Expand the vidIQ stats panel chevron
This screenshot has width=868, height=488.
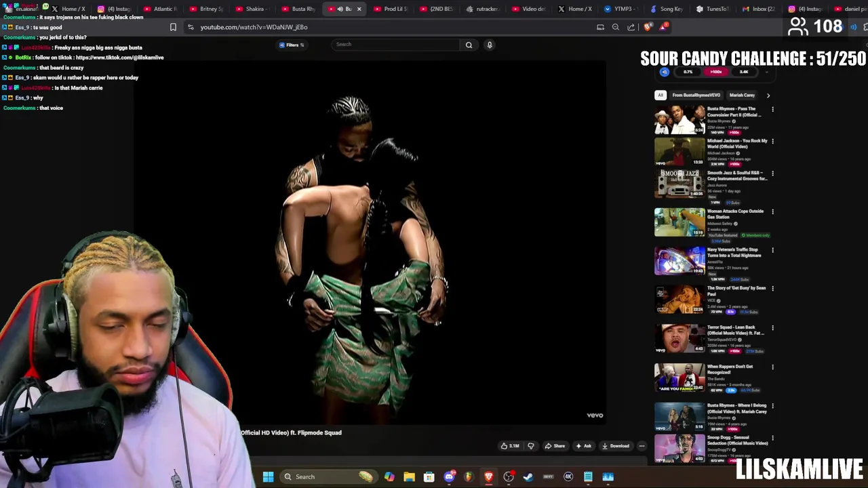pyautogui.click(x=767, y=72)
